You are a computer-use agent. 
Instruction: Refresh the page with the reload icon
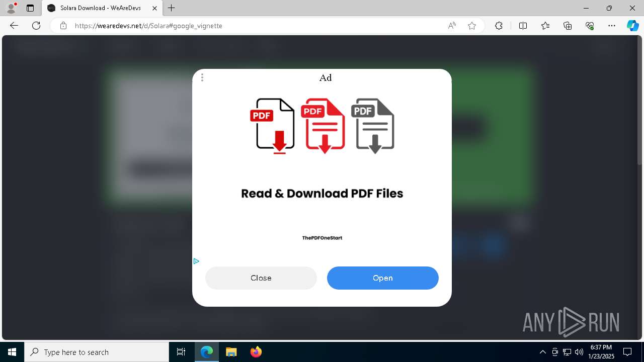point(36,26)
